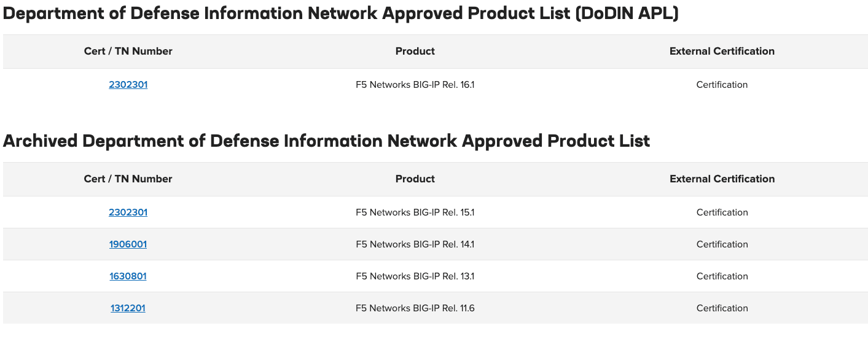
Task: Click the Archived Approved Product List heading
Action: [326, 141]
